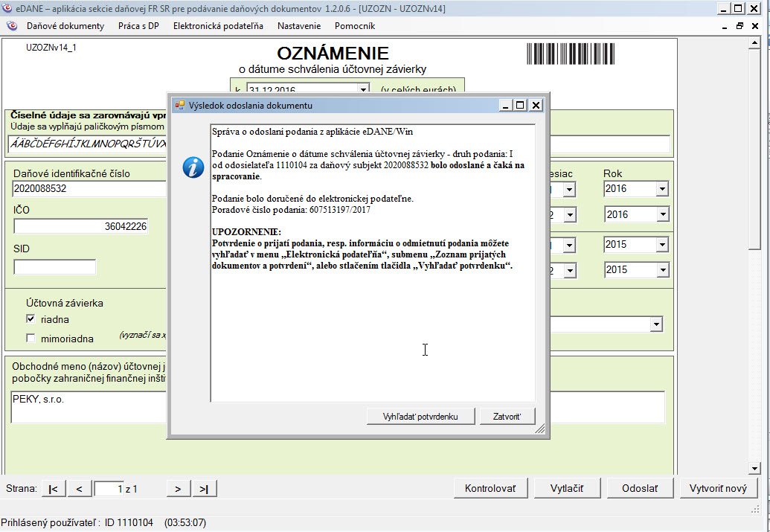Click the Kontrolovať button
Image resolution: width=770 pixels, height=532 pixels.
click(x=490, y=488)
